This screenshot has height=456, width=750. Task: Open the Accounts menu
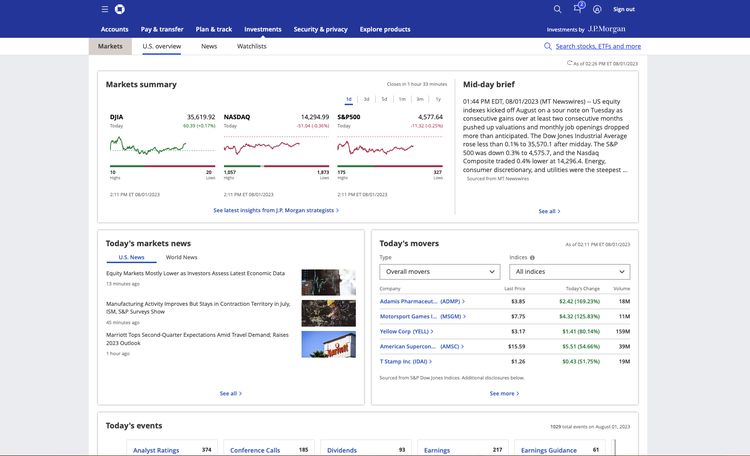pos(114,29)
